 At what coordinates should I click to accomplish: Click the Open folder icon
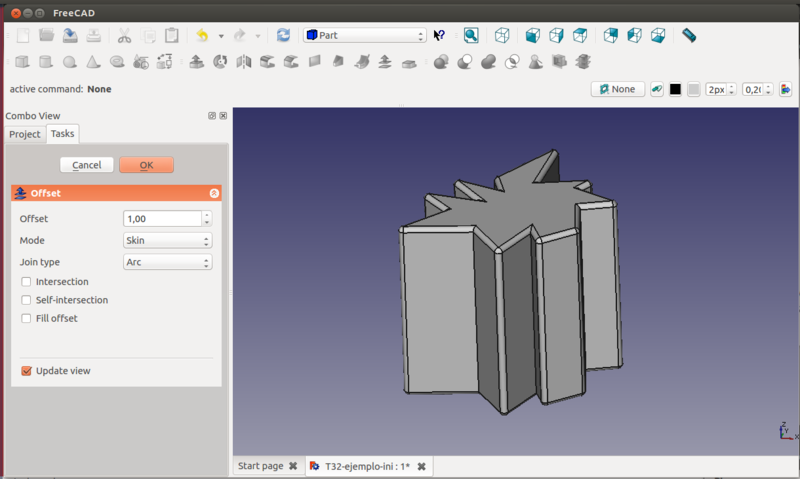(46, 35)
